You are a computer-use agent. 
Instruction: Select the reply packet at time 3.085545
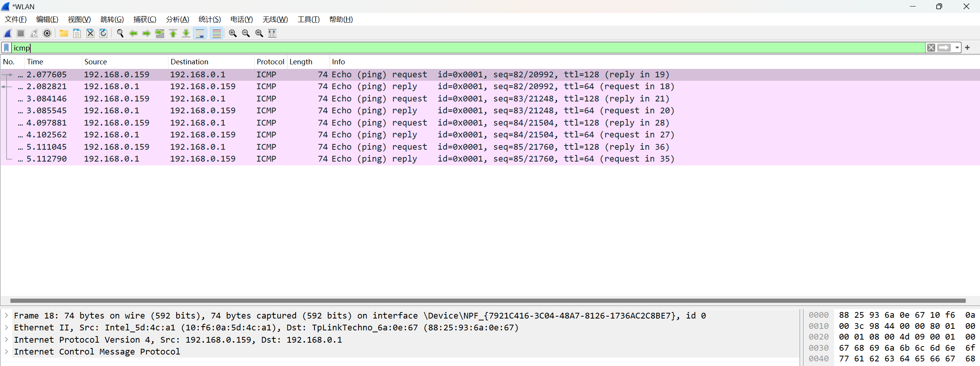490,111
